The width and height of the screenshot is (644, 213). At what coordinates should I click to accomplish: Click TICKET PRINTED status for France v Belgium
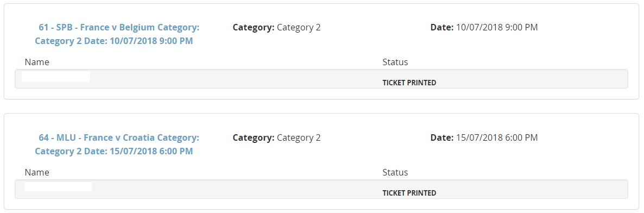409,83
